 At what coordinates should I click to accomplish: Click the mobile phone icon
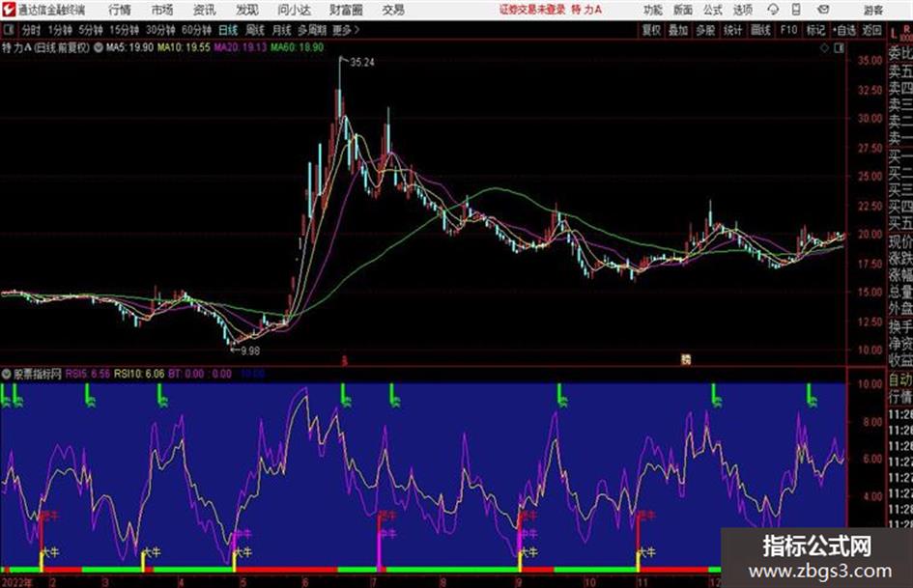(796, 10)
